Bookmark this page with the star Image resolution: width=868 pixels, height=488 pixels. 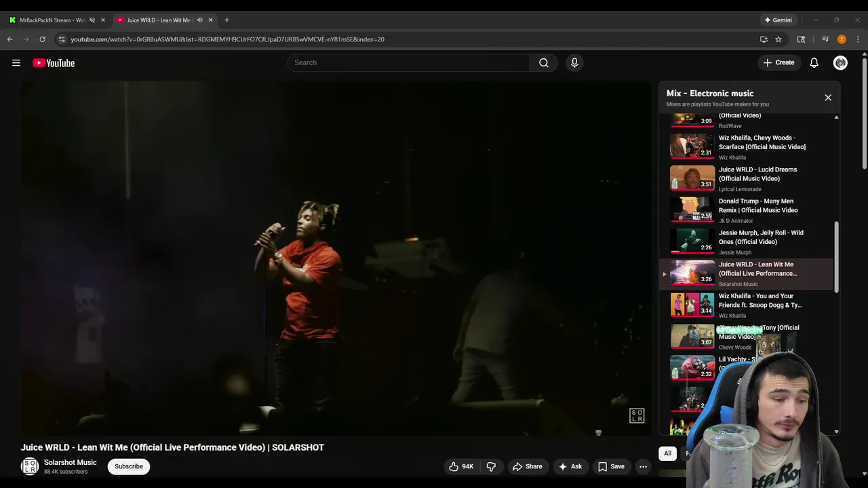778,39
